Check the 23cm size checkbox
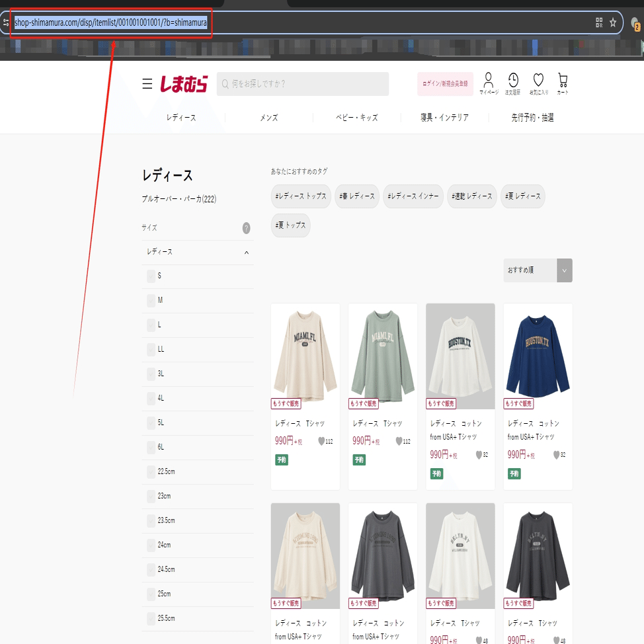This screenshot has height=644, width=644. click(x=151, y=496)
